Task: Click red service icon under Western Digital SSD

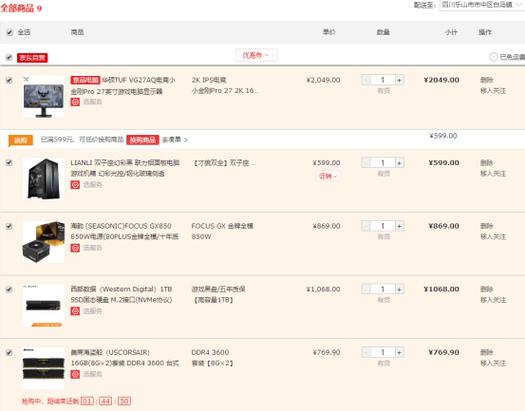Action: [x=75, y=311]
